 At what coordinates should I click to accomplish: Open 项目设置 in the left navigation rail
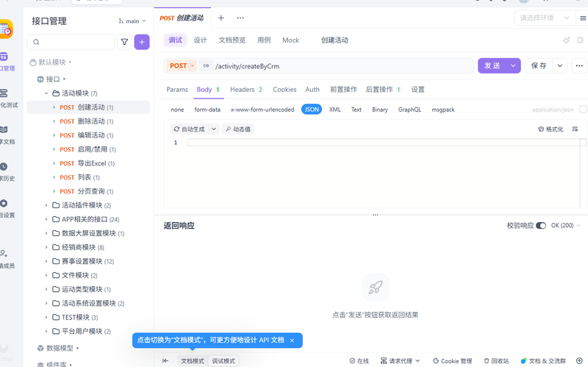pos(6,209)
